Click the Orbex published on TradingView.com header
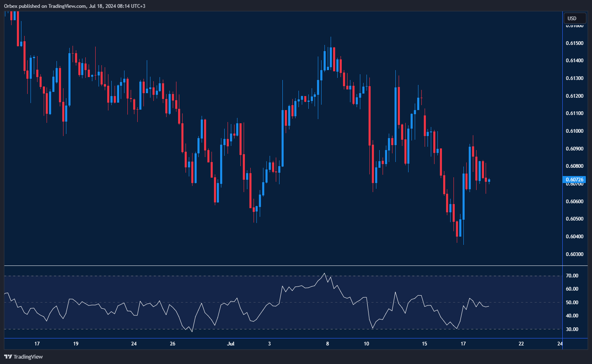The image size is (592, 364). tap(74, 6)
